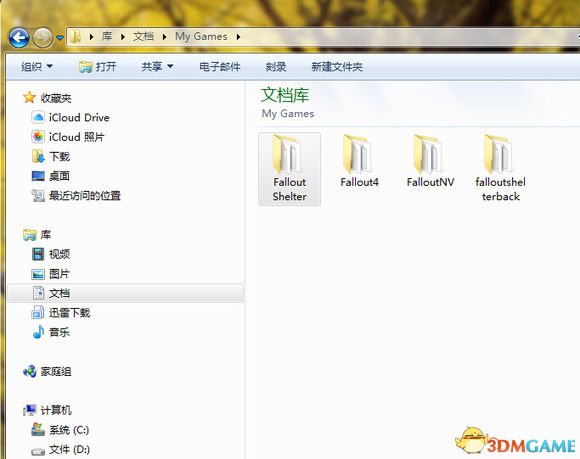Select the 收藏夹 star heading

(x=47, y=98)
